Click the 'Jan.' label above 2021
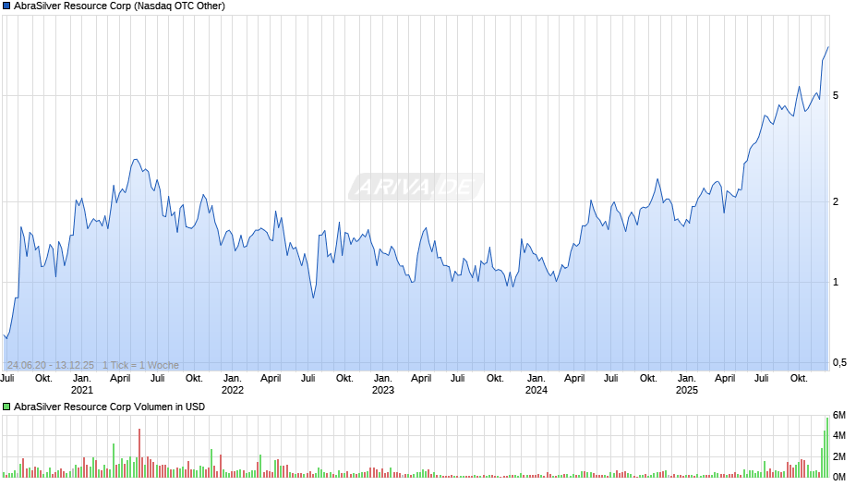The image size is (868, 486). (82, 379)
